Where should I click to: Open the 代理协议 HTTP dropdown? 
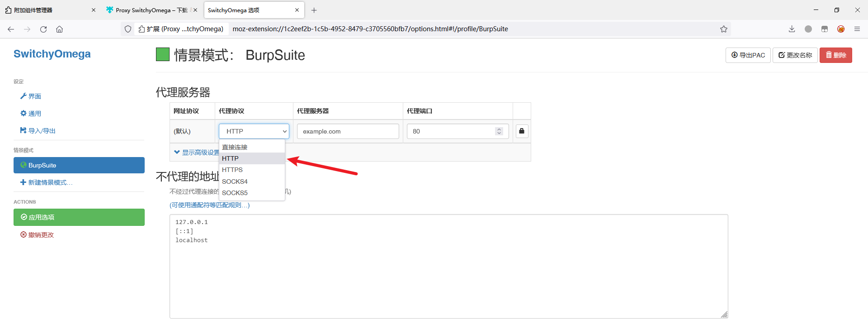click(254, 131)
